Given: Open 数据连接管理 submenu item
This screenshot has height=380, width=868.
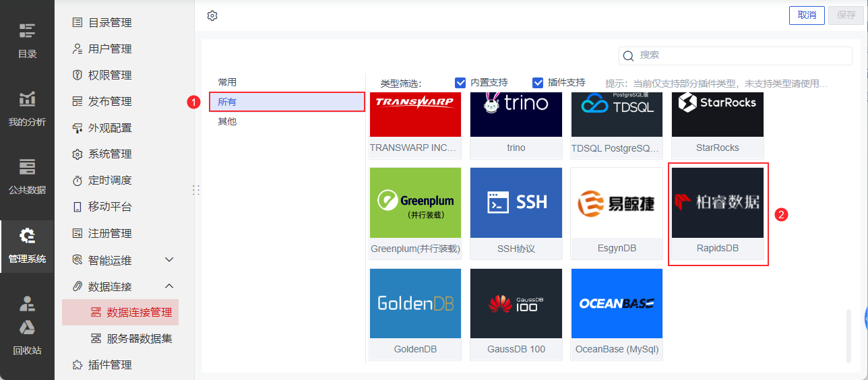Looking at the screenshot, I should click(120, 313).
